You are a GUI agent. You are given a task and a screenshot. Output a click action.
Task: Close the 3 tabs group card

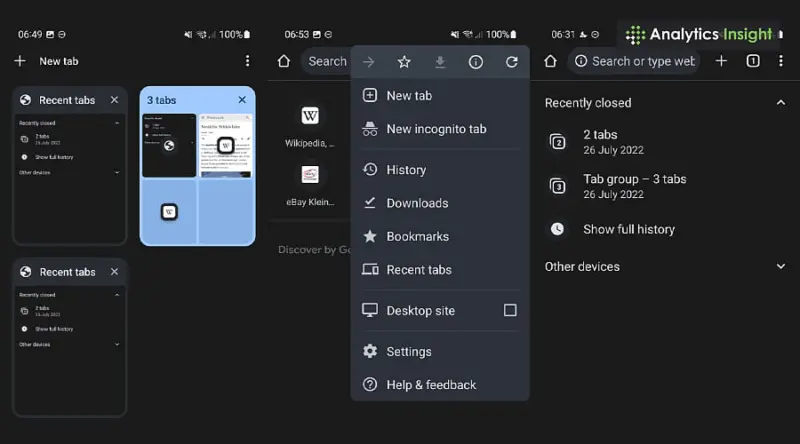coord(242,100)
